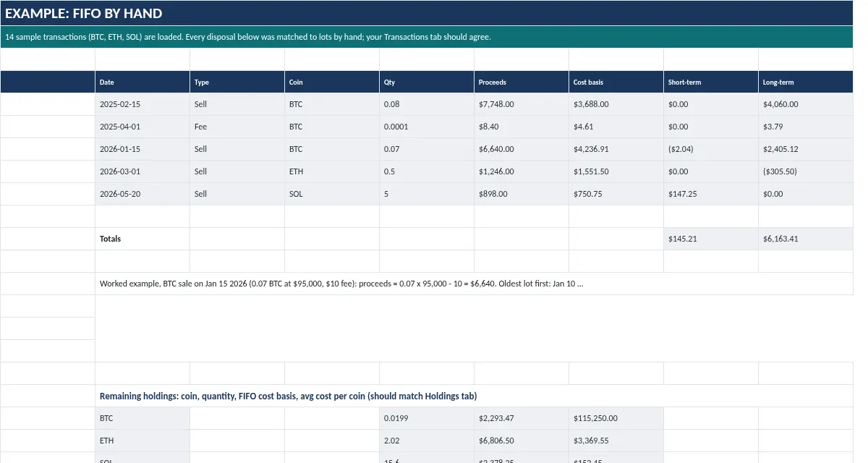This screenshot has width=868, height=463.
Task: Select proceeds value $898.00
Action: (522, 194)
